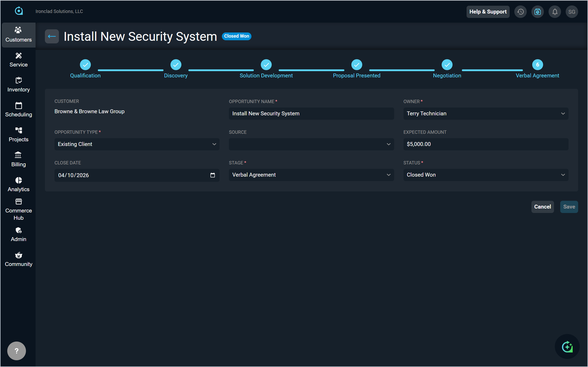Click stage 6 Verbal Agreement circle
This screenshot has width=588, height=367.
pos(537,65)
